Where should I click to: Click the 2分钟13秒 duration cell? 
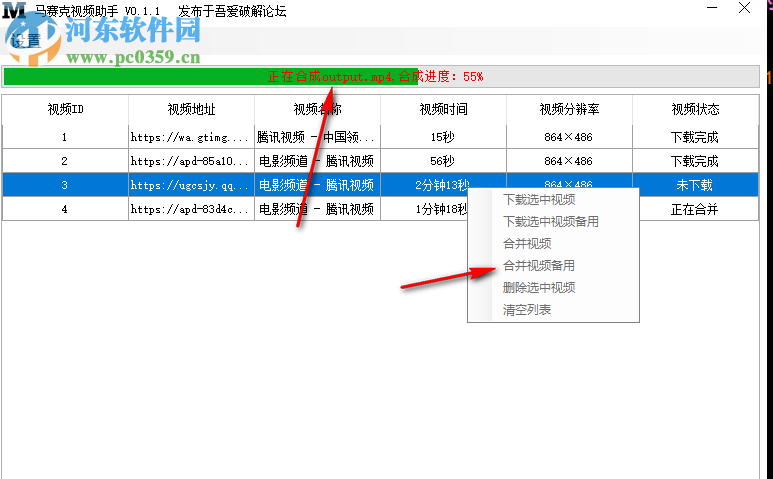[442, 185]
